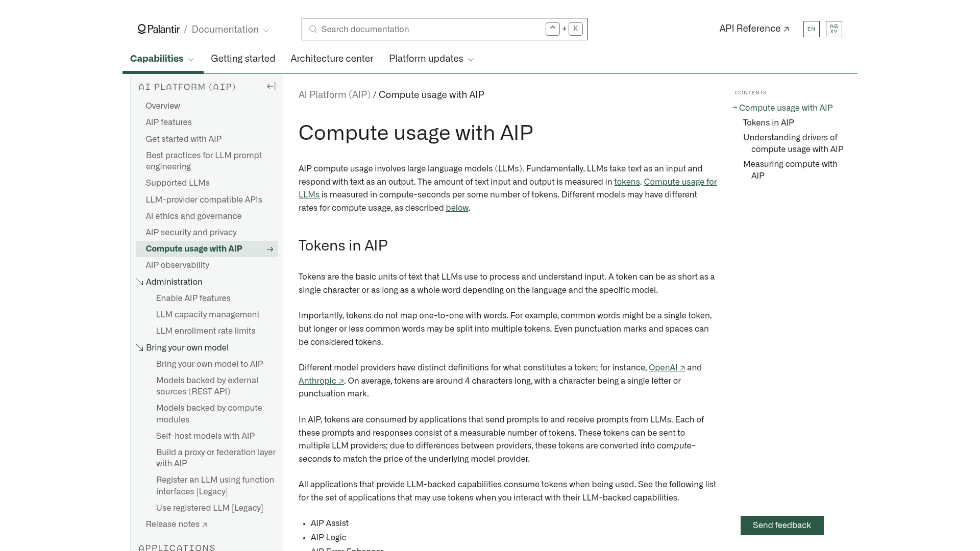Open the Documentation dropdown chevron

266,31
